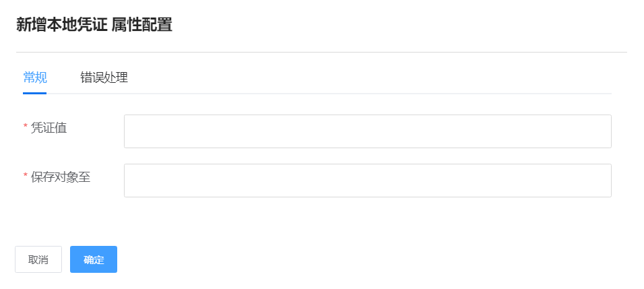Screen dimensions: 644x289
Task: Click the 保存对象至 field label
Action: tap(61, 176)
